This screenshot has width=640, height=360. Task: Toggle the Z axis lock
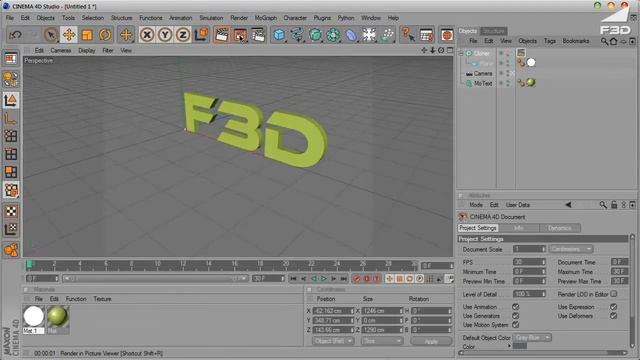tap(183, 35)
